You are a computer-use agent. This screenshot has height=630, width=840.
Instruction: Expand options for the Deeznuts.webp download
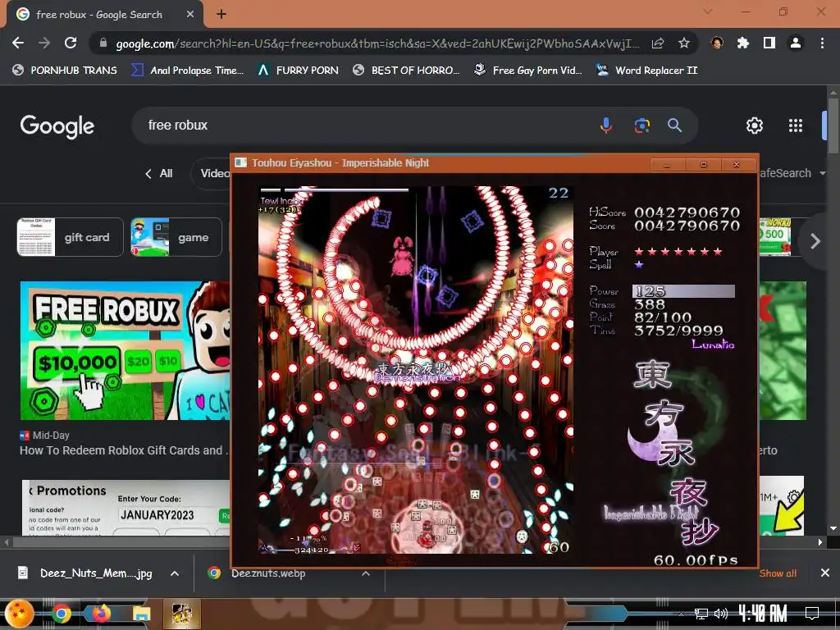(365, 573)
